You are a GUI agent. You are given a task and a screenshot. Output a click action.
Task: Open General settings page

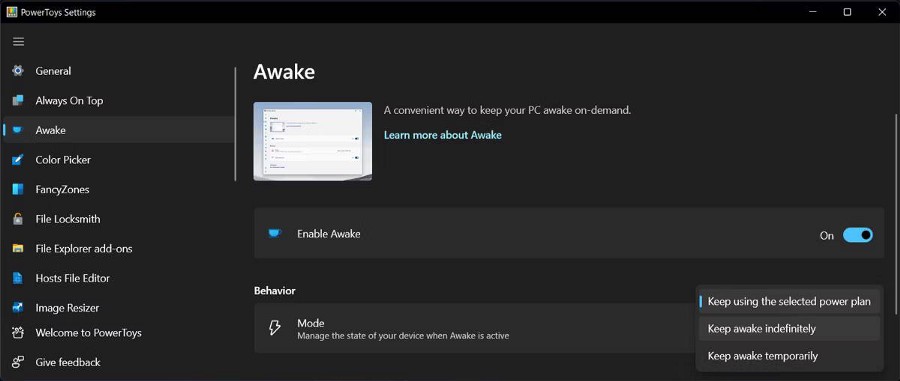coord(118,71)
